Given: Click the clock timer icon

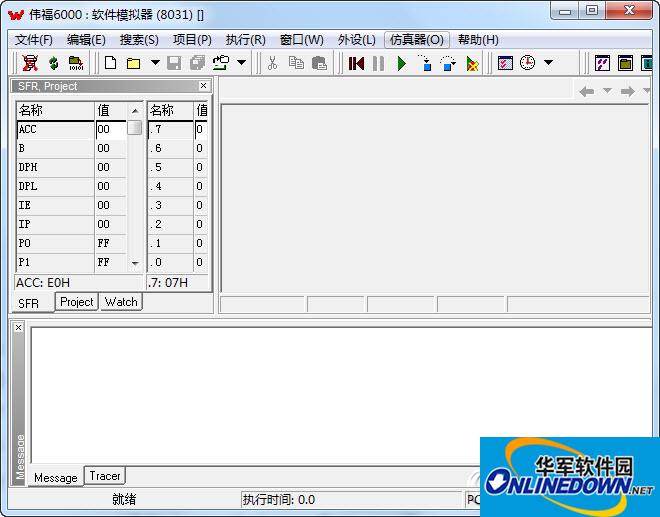Looking at the screenshot, I should coord(527,63).
